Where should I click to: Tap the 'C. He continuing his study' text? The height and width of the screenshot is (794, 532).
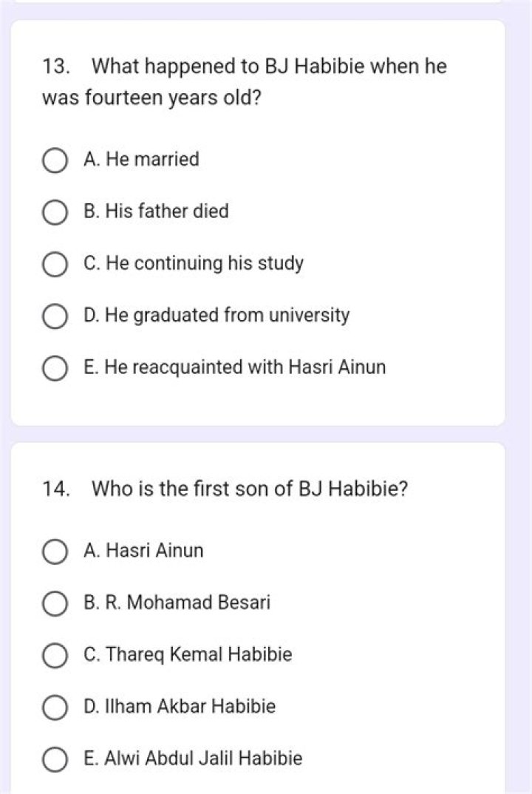tap(194, 264)
